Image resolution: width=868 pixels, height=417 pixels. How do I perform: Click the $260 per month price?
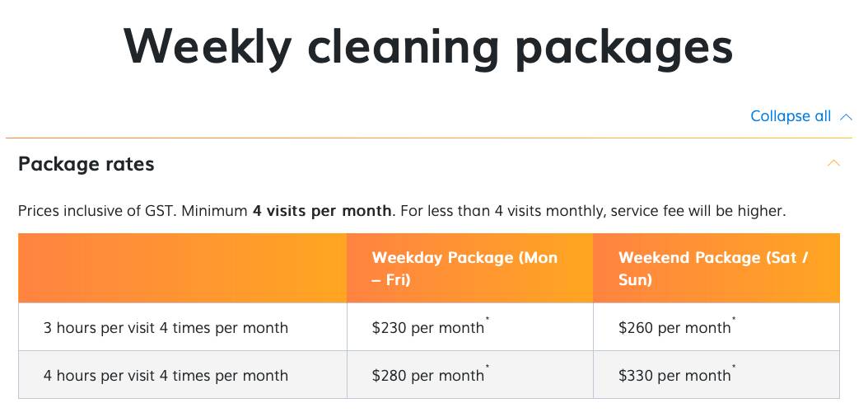[674, 328]
